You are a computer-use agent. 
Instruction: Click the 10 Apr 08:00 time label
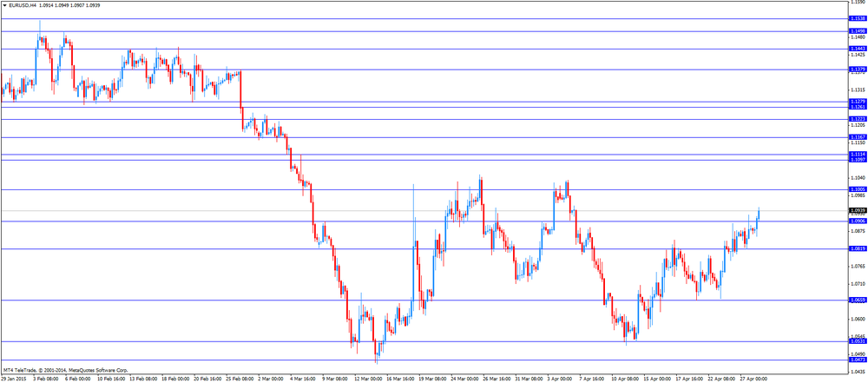(626, 379)
